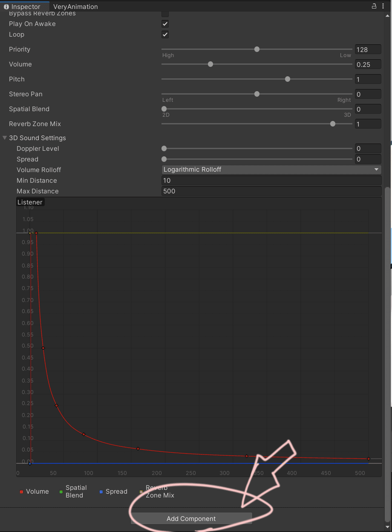Select the Listener marker in the curve graph
Screen dimensions: 392x532
coord(30,202)
